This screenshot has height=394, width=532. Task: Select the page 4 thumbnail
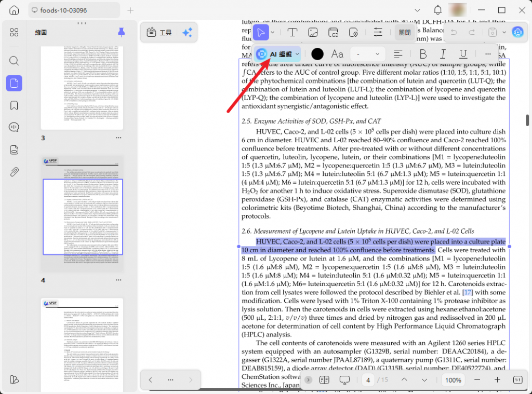(x=82, y=214)
